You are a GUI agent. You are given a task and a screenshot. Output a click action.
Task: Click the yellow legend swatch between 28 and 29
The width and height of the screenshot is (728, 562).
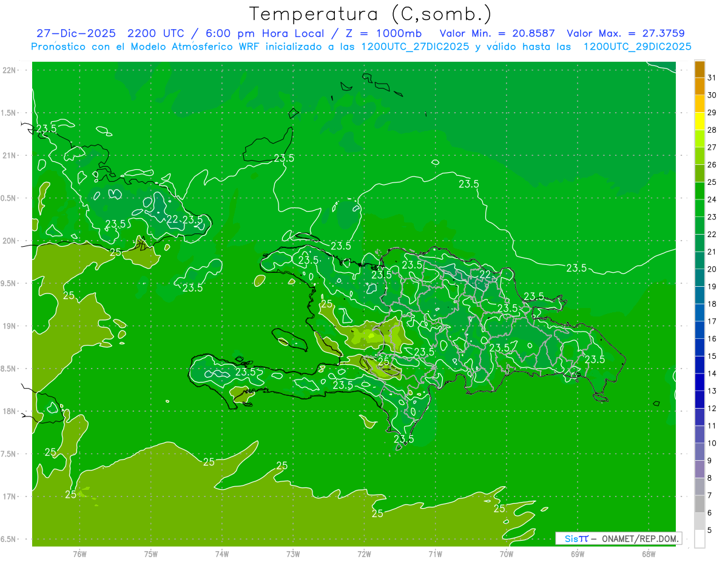pyautogui.click(x=699, y=121)
